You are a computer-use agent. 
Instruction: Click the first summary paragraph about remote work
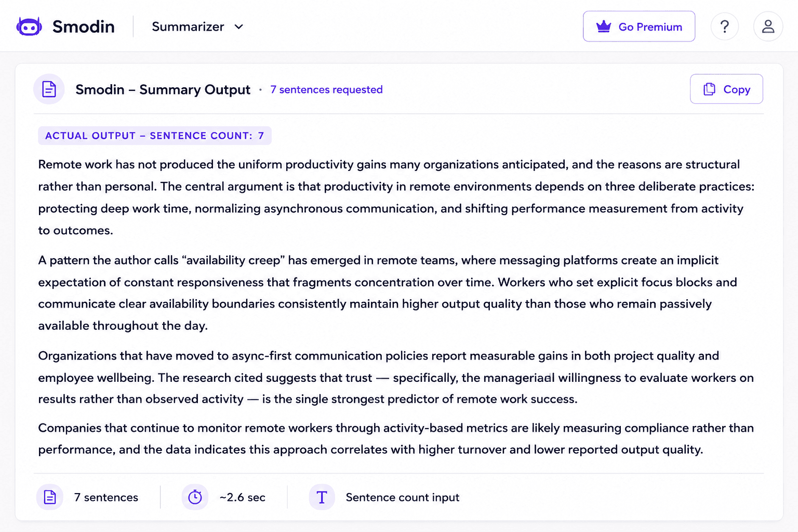pyautogui.click(x=396, y=197)
